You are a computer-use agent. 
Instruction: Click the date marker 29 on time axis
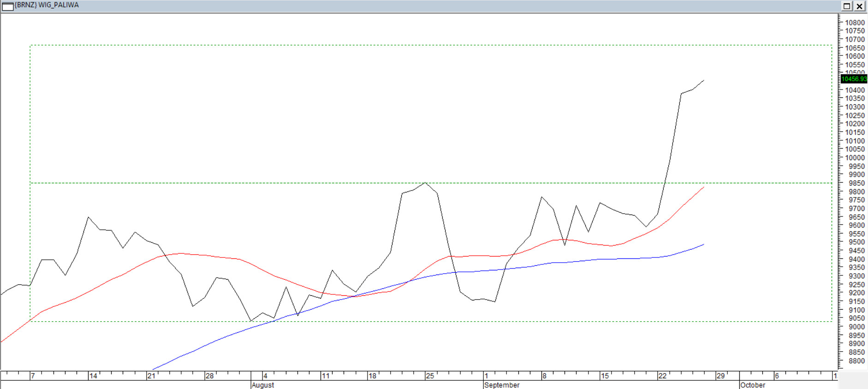pos(720,376)
